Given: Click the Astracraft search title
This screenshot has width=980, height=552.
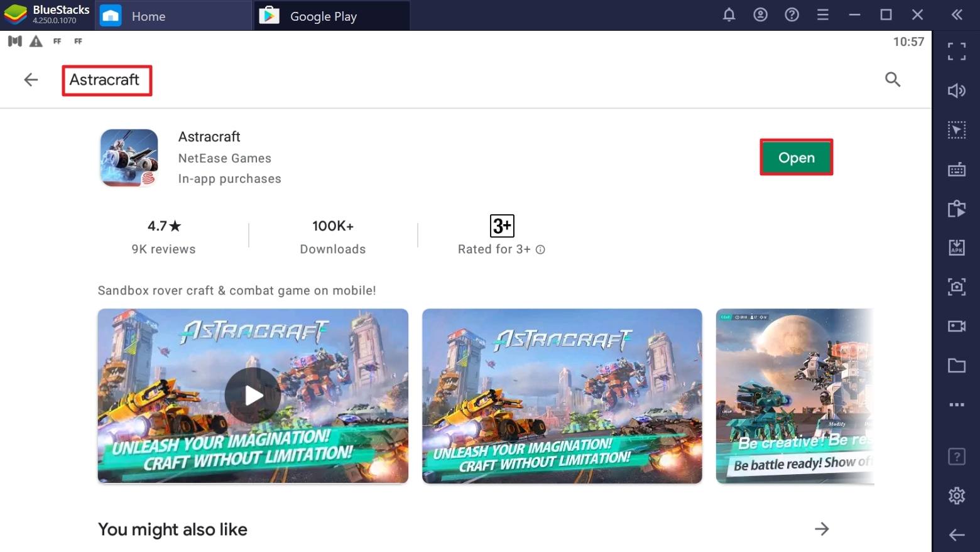Looking at the screenshot, I should (104, 80).
